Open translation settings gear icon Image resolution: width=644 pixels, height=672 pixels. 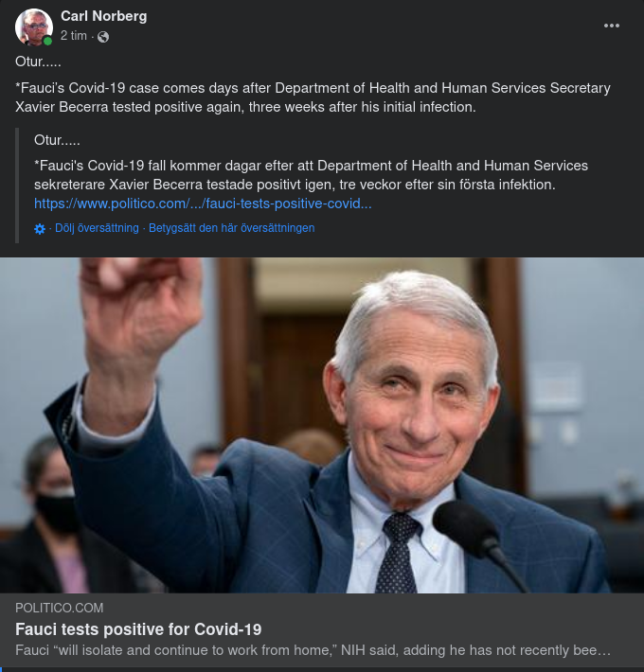coord(40,228)
